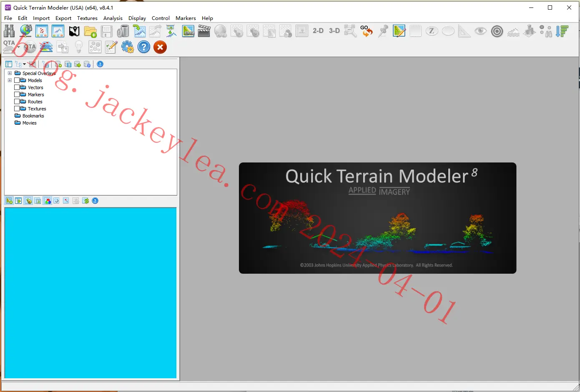The height and width of the screenshot is (392, 580).
Task: Click the blue arrow with green bars icon
Action: (x=562, y=31)
